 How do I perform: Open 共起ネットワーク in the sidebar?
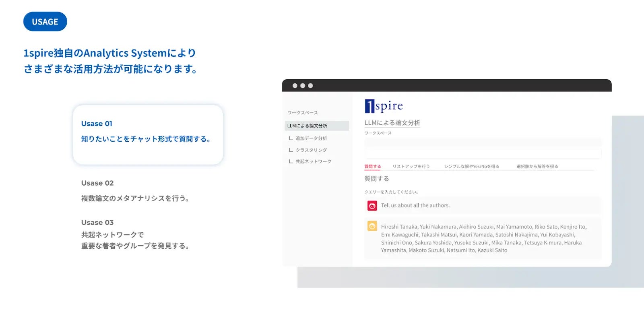[x=310, y=161]
